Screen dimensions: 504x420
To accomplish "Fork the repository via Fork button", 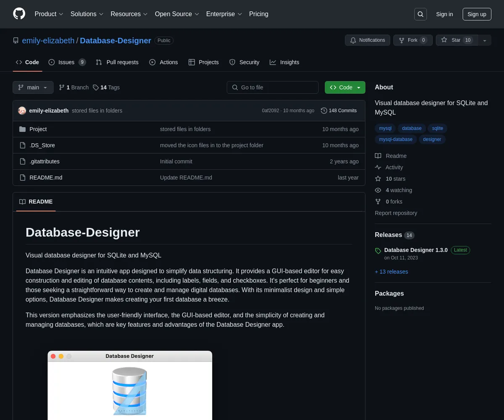I will pyautogui.click(x=412, y=40).
